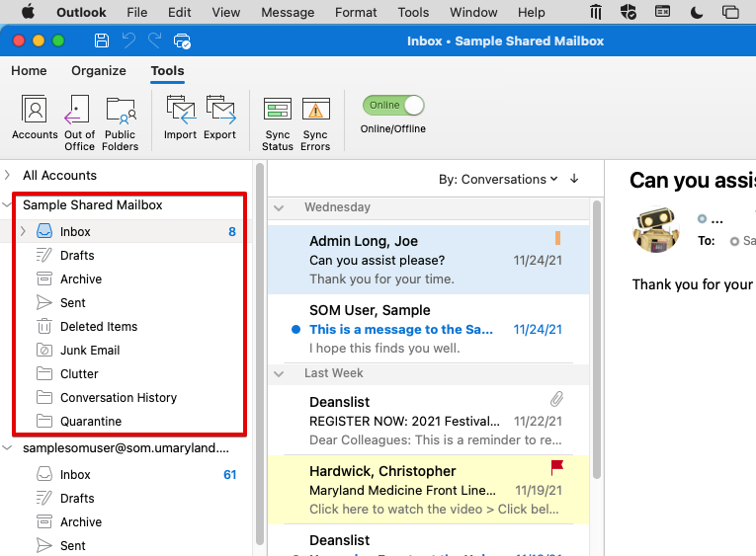Click the Export icon
Viewport: 756px width, 556px height.
tap(219, 119)
